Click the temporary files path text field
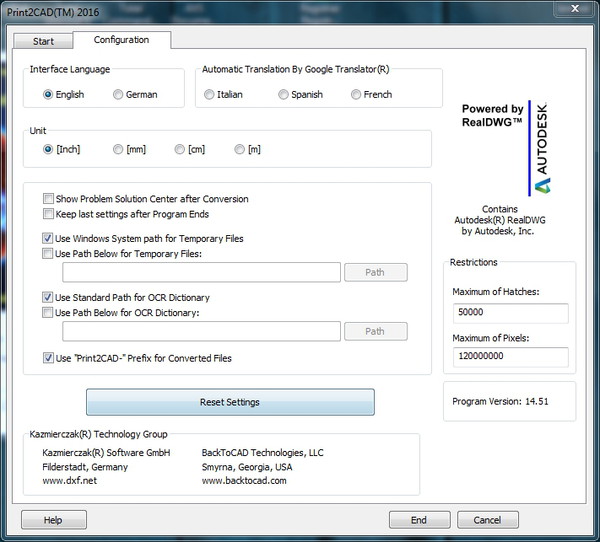 pyautogui.click(x=201, y=273)
